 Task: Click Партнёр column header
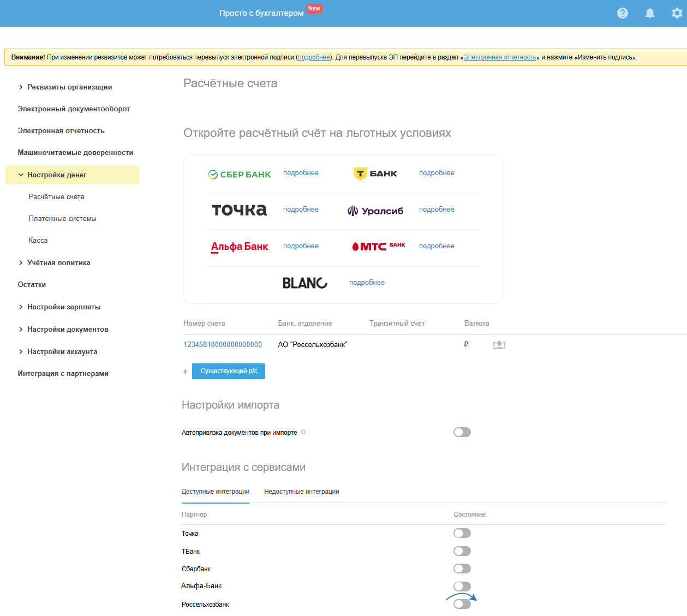(x=194, y=515)
